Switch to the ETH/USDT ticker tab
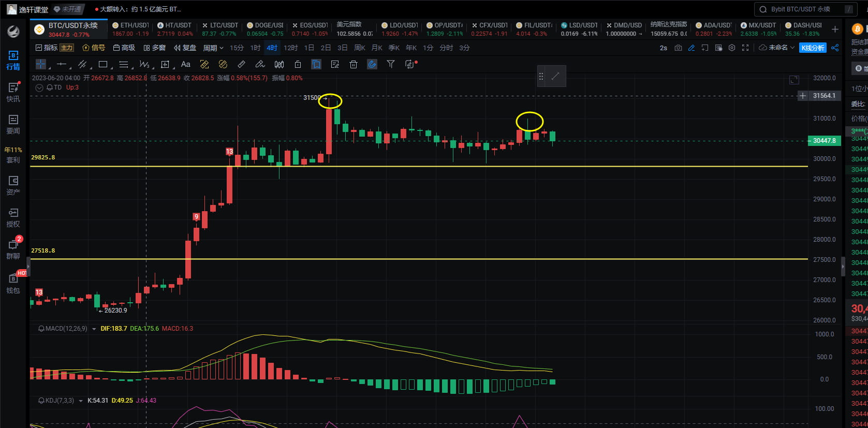868x428 pixels. [130, 29]
